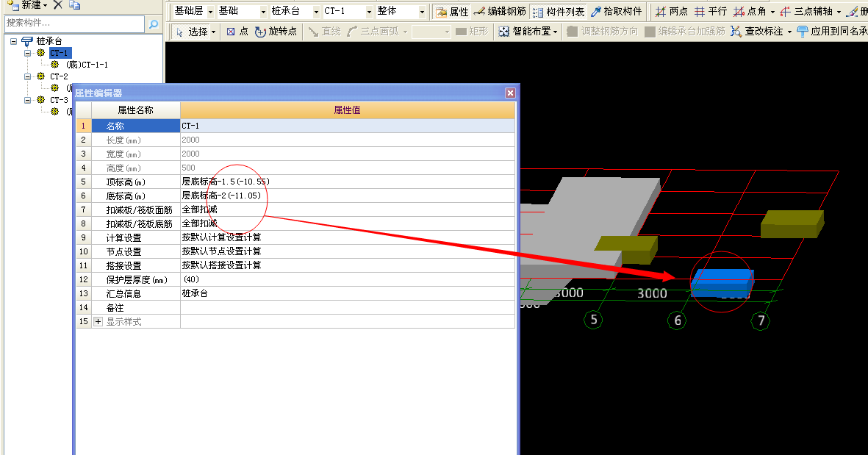Open the 属性 properties tool
The width and height of the screenshot is (868, 455).
(452, 12)
